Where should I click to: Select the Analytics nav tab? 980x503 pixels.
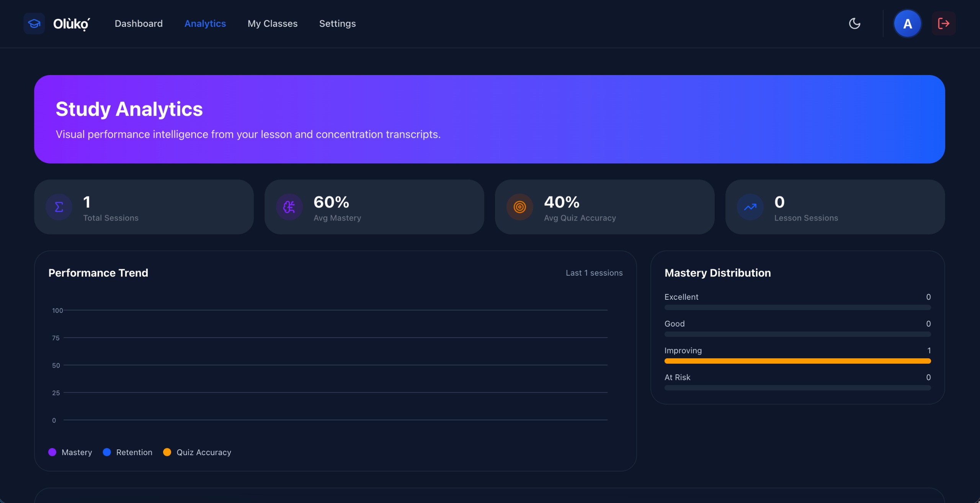[x=205, y=24]
